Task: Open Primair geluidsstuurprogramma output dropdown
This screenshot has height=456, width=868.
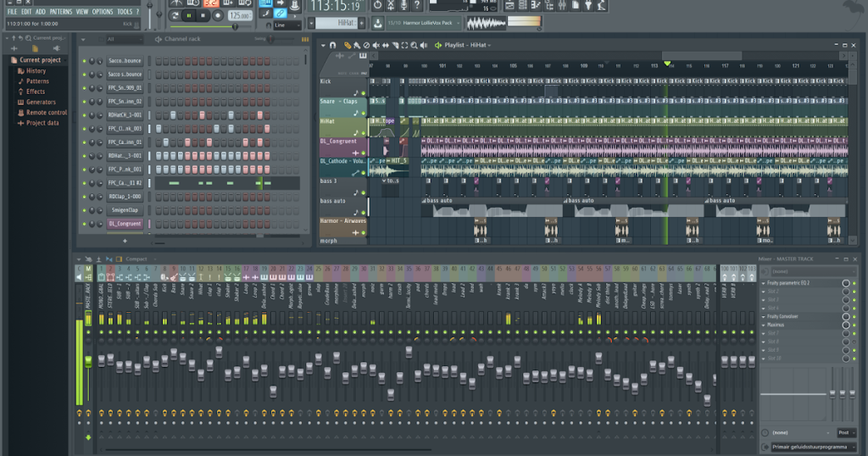Action: point(813,447)
